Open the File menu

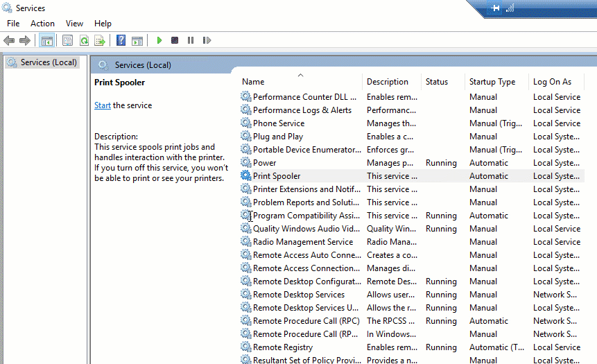pyautogui.click(x=13, y=24)
